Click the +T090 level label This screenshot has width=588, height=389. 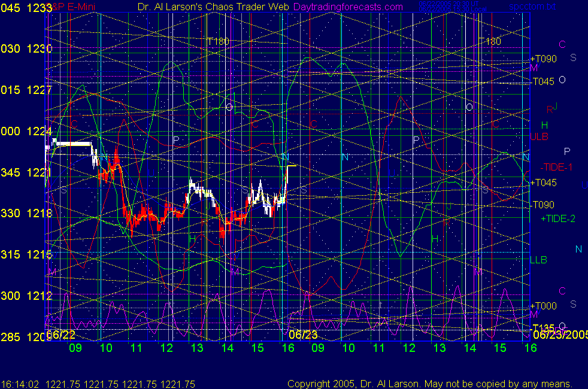[x=543, y=59]
